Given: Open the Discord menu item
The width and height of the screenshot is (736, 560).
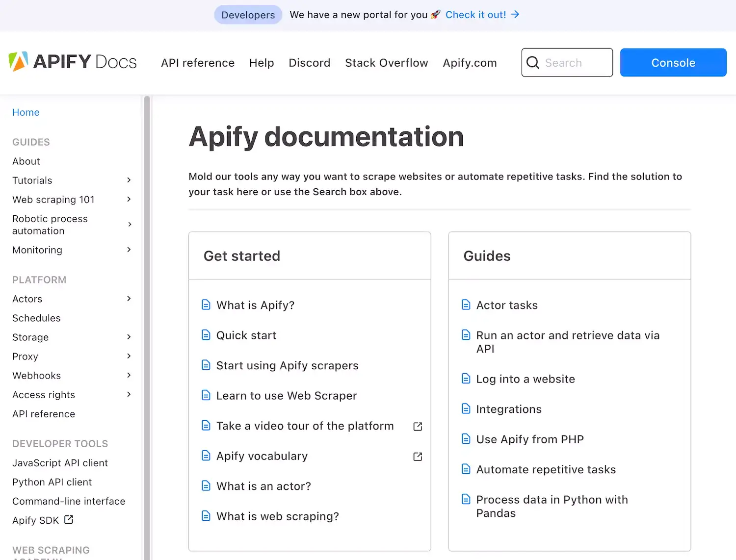Looking at the screenshot, I should (309, 63).
